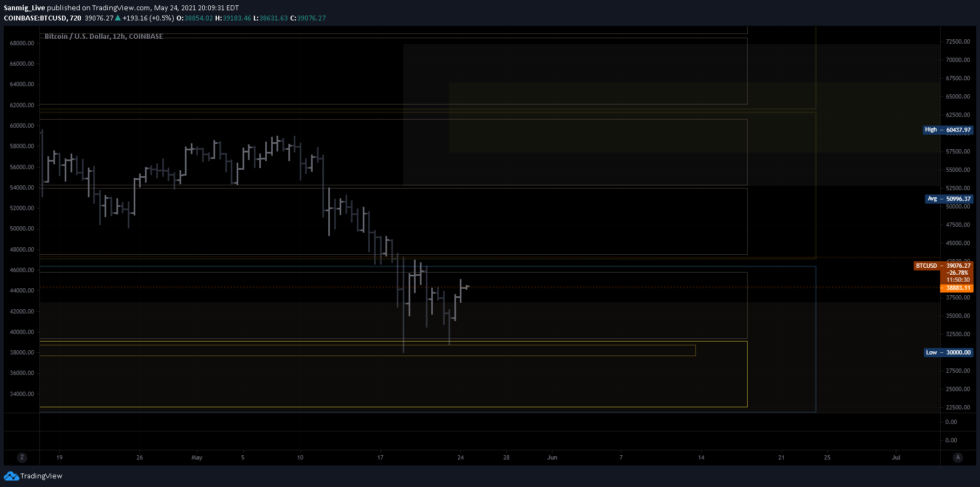The image size is (980, 487).
Task: Open the Sanmig_Live author profile
Action: point(24,8)
